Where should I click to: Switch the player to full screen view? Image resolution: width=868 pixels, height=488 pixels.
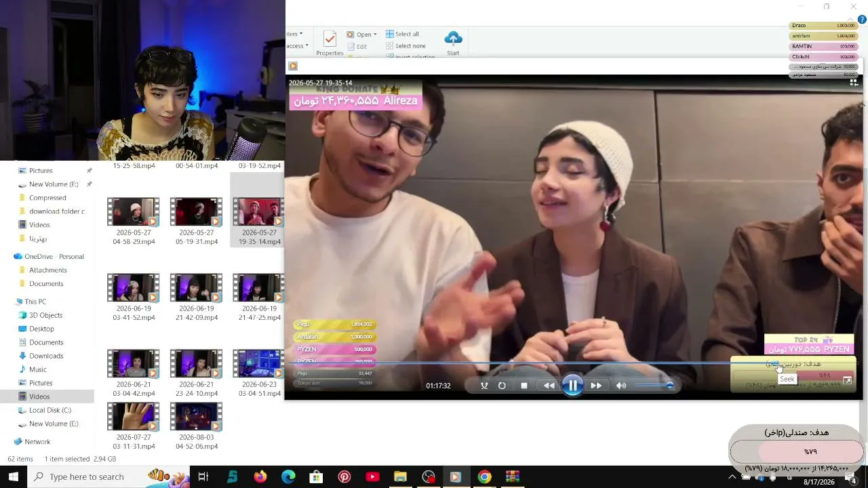(847, 381)
